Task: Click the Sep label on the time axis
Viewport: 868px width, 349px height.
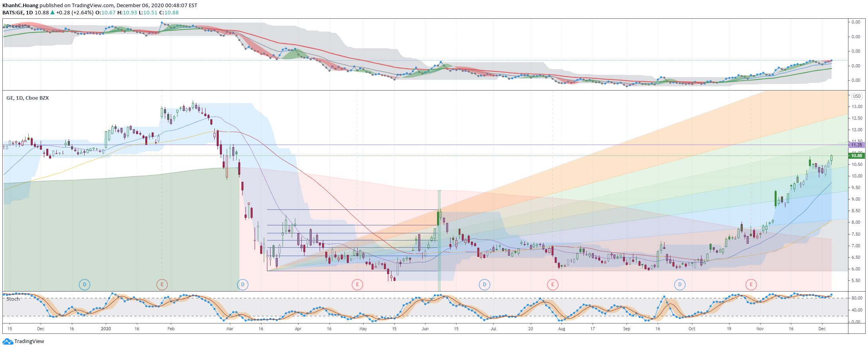Action: click(627, 329)
